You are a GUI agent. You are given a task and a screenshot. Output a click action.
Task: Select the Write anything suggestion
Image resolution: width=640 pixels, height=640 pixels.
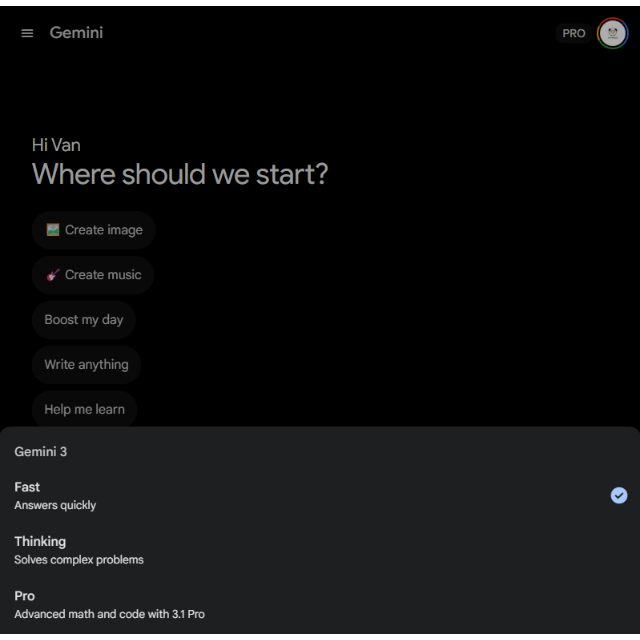[86, 365]
